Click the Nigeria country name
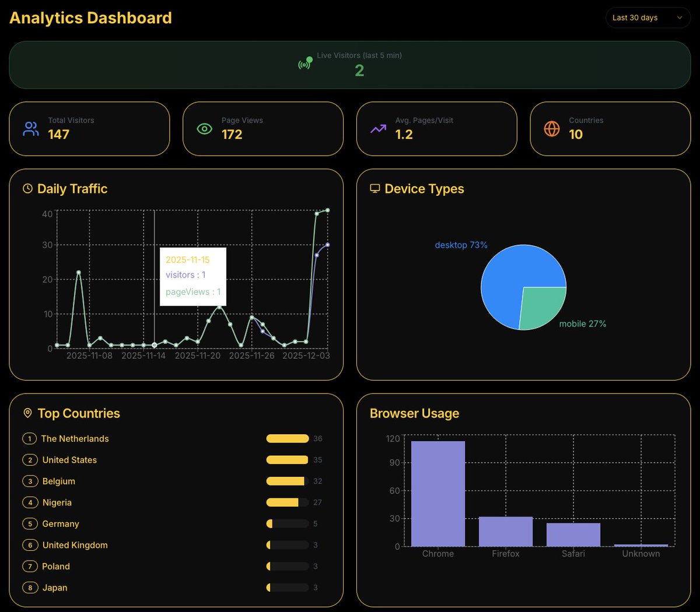The width and height of the screenshot is (700, 612). click(x=57, y=502)
